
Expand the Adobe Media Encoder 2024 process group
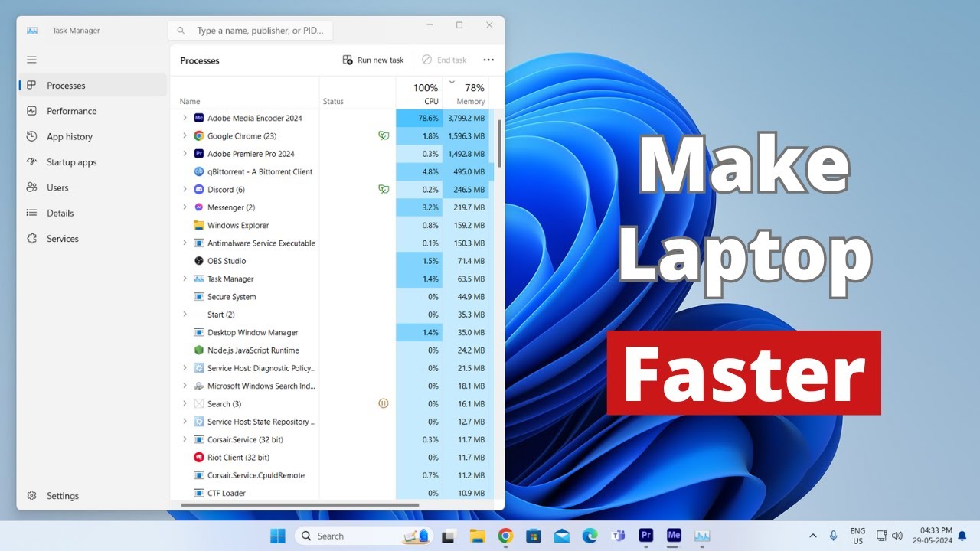[185, 118]
